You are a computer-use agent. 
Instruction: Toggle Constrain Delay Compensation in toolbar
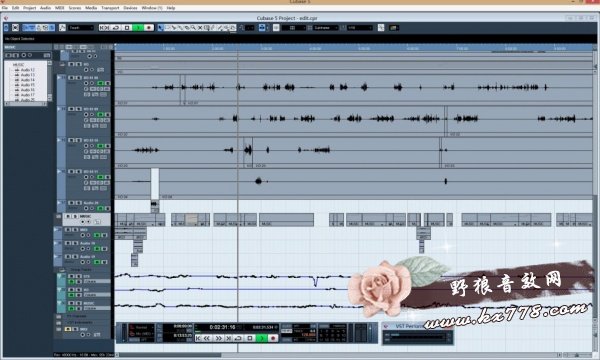click(15, 28)
